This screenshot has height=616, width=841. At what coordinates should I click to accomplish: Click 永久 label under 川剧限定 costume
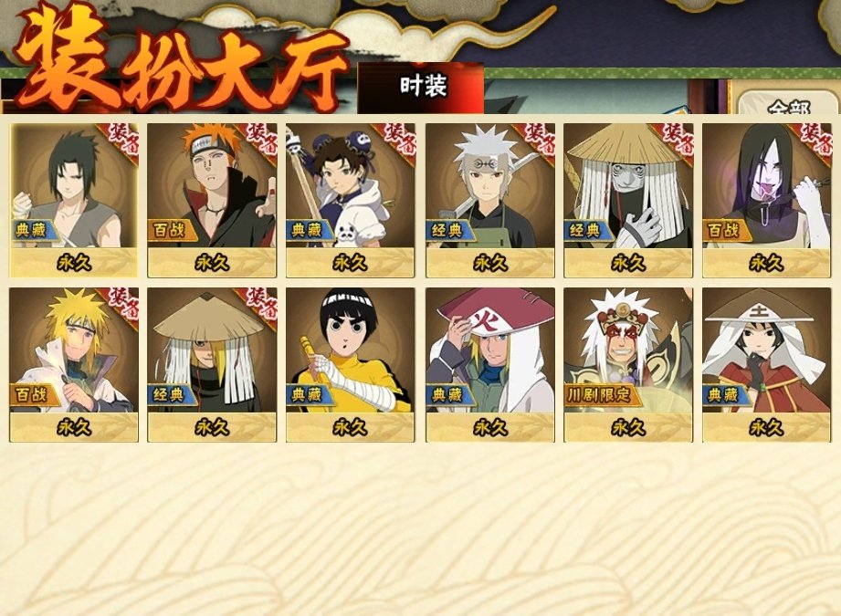click(x=628, y=427)
